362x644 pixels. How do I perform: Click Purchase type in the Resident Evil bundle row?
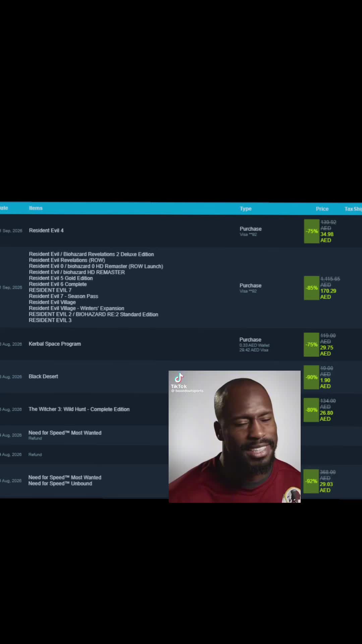point(250,285)
